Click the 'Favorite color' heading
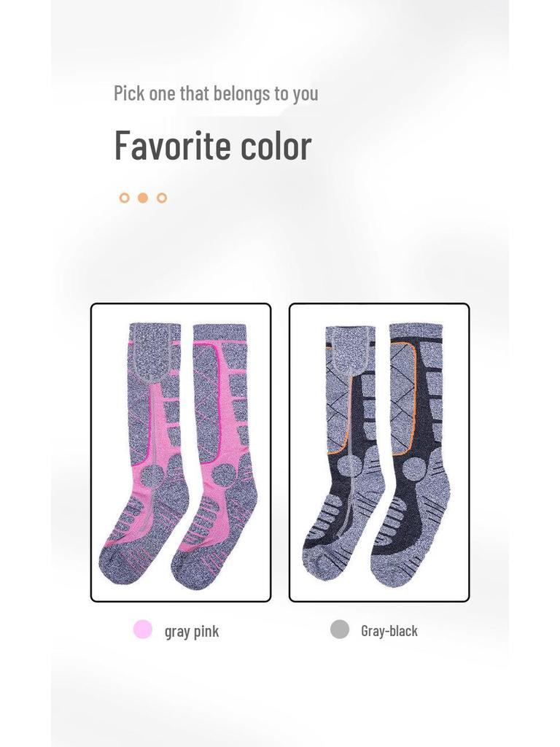The image size is (560, 747). tap(213, 145)
